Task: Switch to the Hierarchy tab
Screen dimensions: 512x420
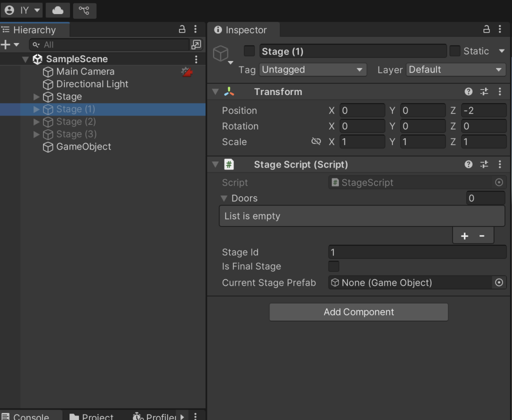Action: 34,30
